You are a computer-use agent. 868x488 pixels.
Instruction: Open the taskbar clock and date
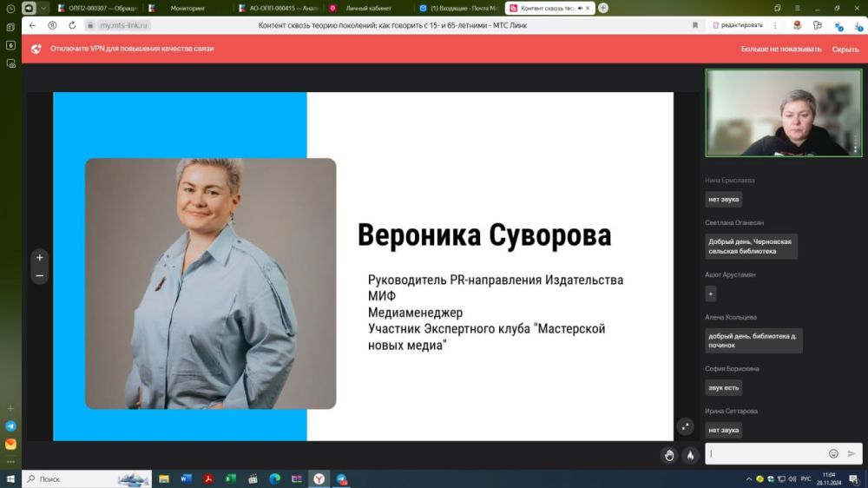click(x=829, y=479)
